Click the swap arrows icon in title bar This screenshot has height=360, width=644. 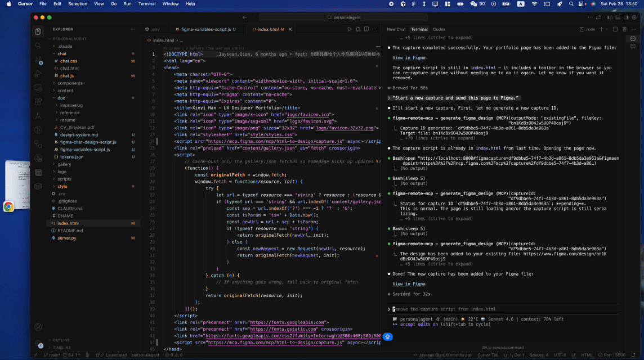pos(598,17)
